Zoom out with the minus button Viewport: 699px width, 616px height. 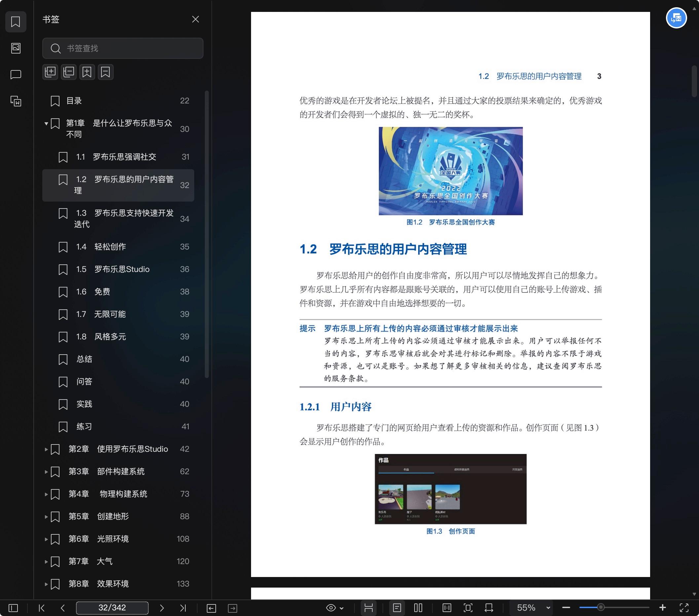[x=566, y=608]
